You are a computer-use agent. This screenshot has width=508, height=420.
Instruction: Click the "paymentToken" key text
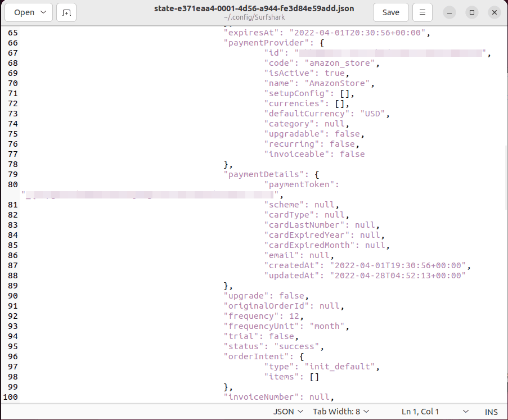(304, 184)
